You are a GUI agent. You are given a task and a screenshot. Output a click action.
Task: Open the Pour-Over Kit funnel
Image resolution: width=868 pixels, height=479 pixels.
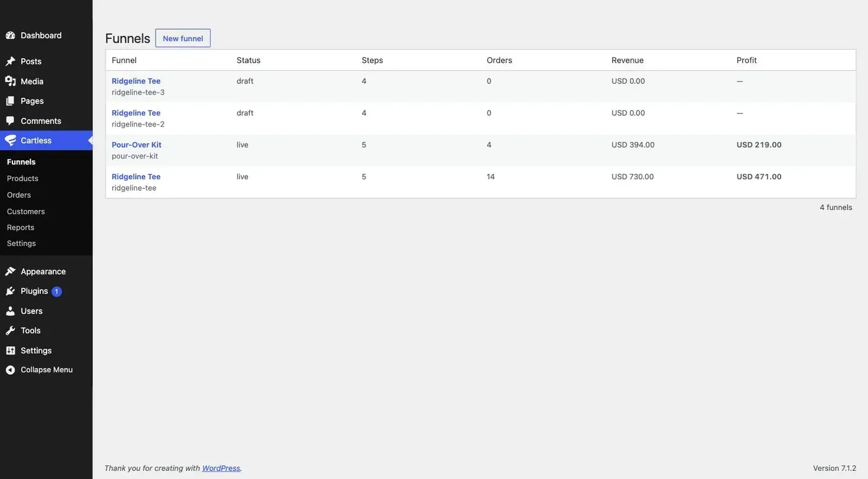pos(136,145)
